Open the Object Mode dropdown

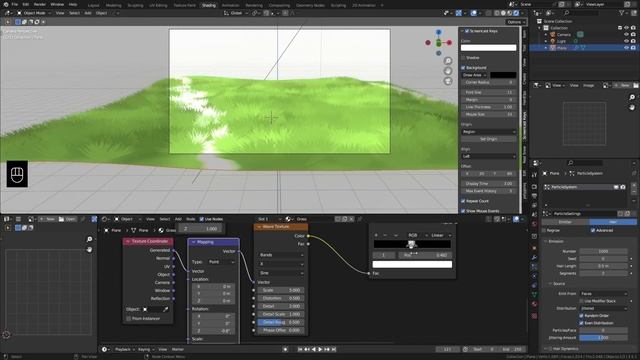pyautogui.click(x=34, y=13)
